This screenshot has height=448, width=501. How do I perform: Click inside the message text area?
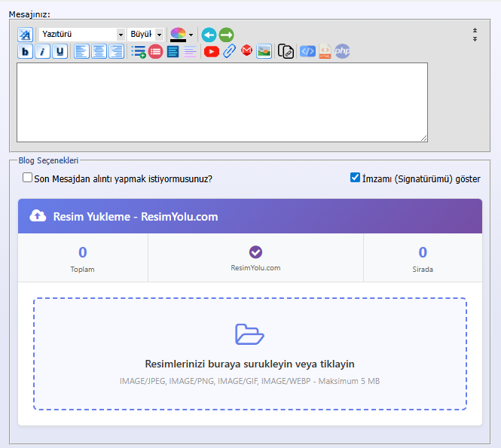coord(221,102)
